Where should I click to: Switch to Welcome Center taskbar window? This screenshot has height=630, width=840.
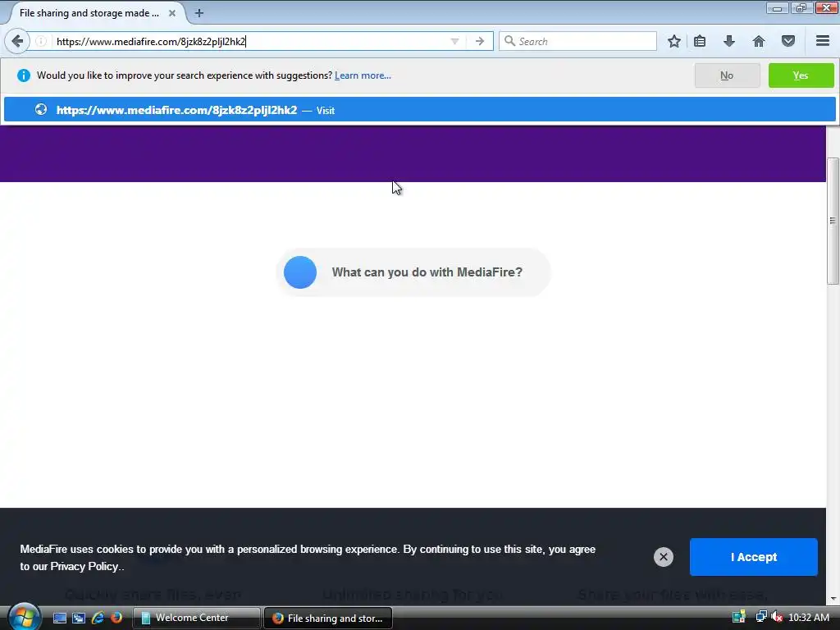[x=196, y=619]
